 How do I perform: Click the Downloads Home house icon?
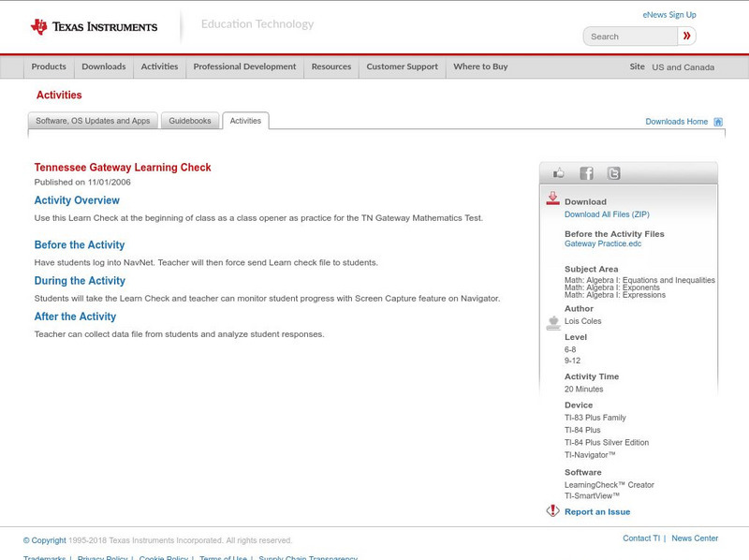pyautogui.click(x=718, y=122)
